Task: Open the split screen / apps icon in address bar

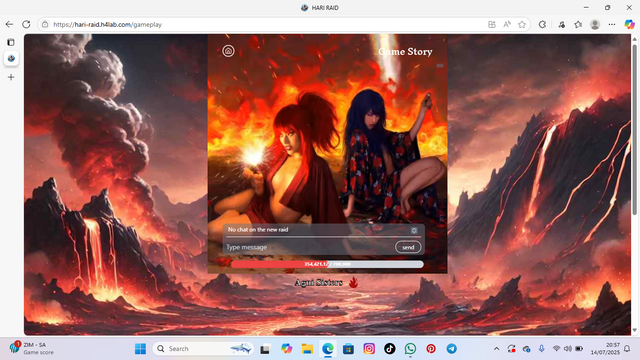Action: tap(492, 24)
